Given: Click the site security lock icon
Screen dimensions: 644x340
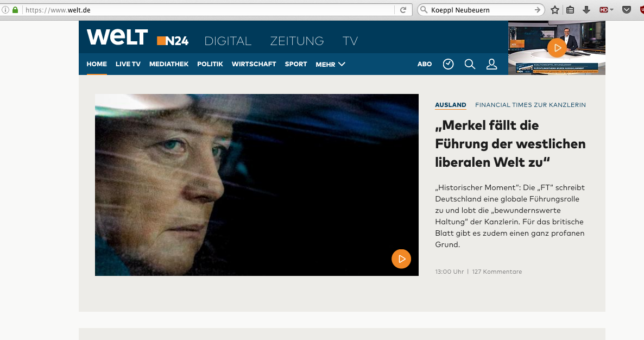Looking at the screenshot, I should (x=15, y=10).
